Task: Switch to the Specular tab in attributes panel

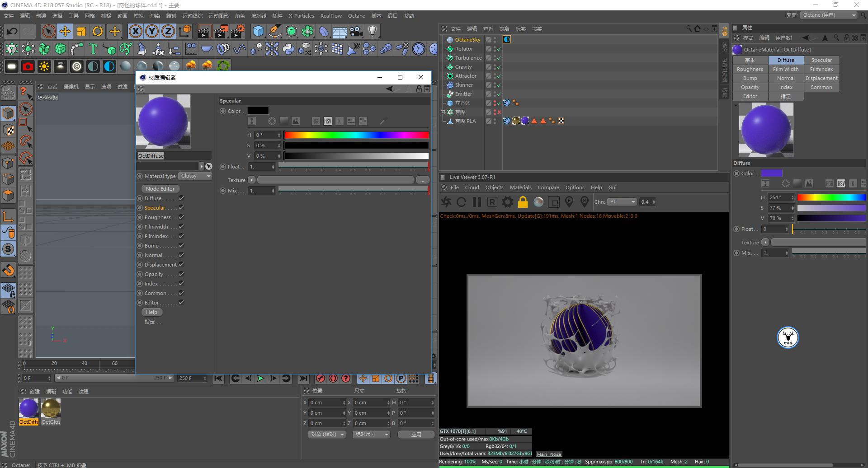Action: pyautogui.click(x=821, y=60)
